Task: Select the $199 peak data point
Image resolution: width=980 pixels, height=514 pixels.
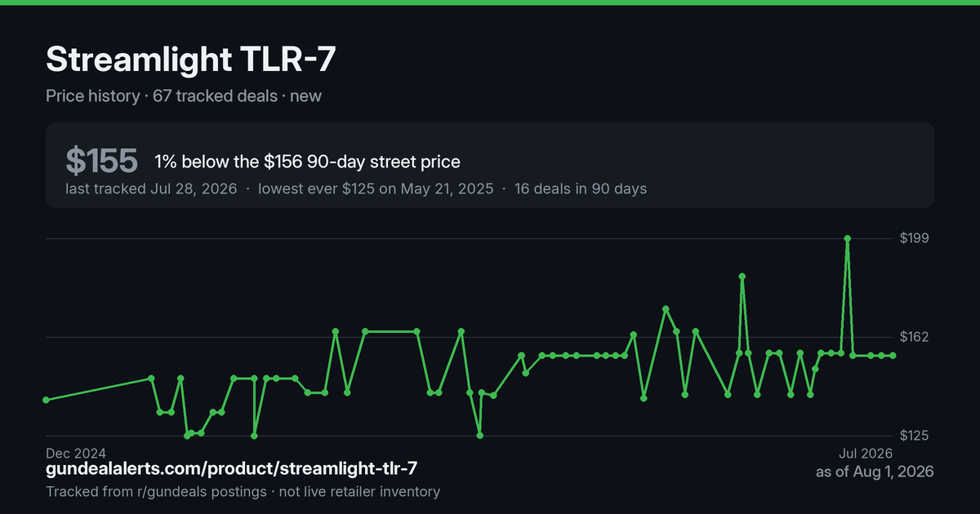Action: point(848,238)
